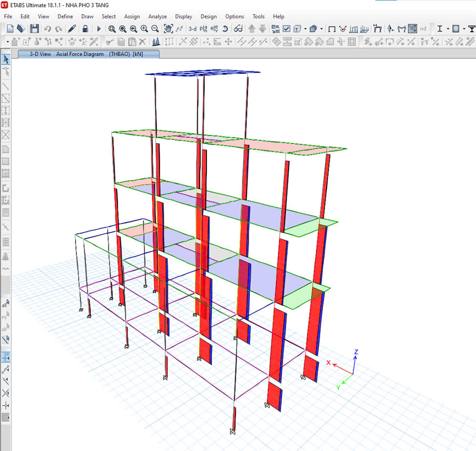
Task: Open the File menu
Action: click(8, 17)
